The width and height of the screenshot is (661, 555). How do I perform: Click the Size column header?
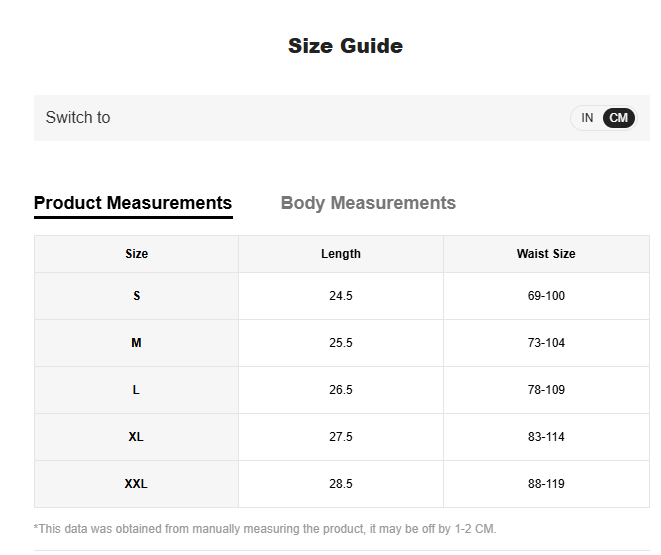(x=137, y=254)
